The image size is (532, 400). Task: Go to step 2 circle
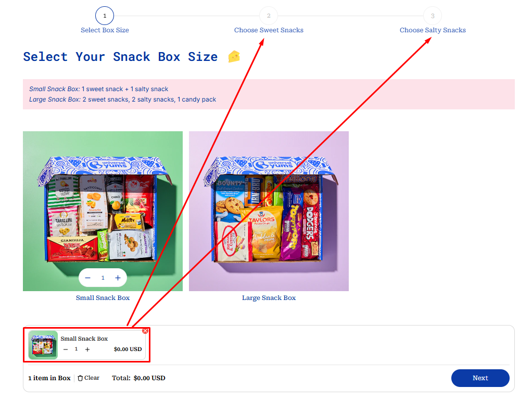269,16
